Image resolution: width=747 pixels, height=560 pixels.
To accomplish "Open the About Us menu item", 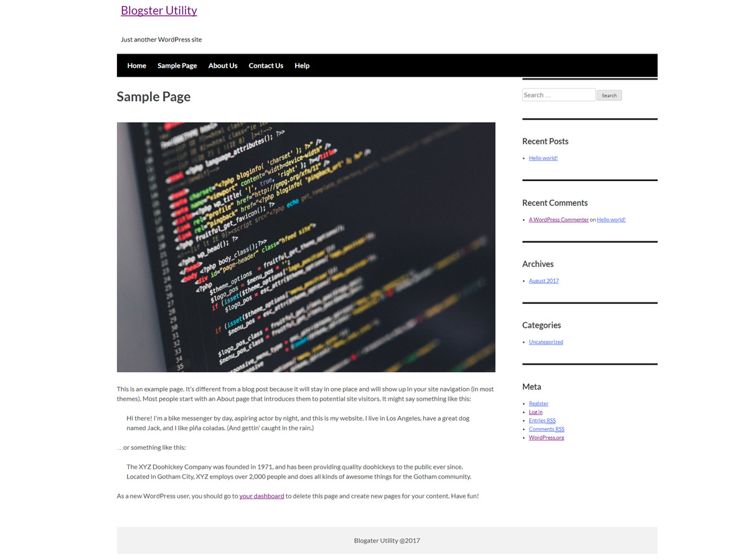I will [222, 65].
